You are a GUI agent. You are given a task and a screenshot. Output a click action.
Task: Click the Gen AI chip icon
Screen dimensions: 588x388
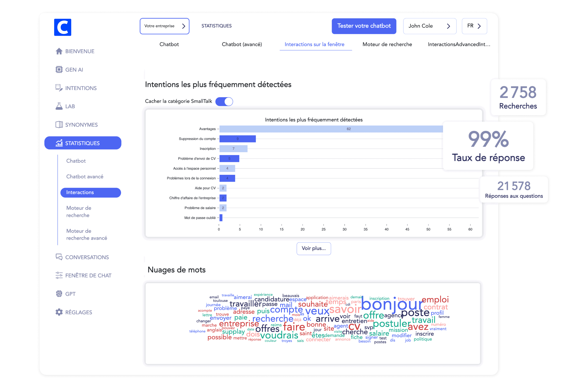point(59,69)
